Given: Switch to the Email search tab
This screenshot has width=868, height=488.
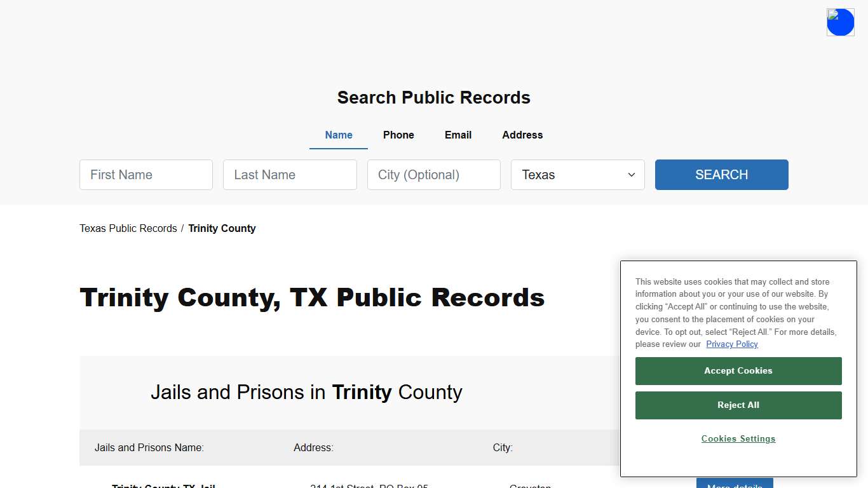Looking at the screenshot, I should pos(458,135).
